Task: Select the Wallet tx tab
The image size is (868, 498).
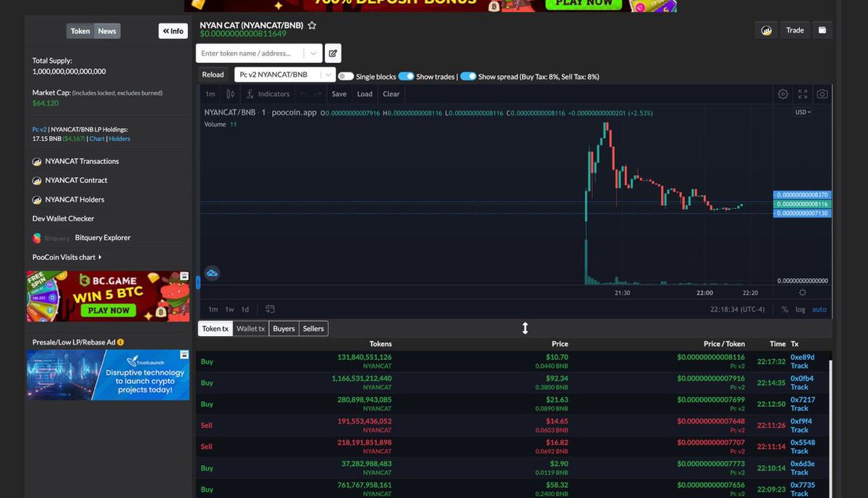Action: (x=250, y=328)
